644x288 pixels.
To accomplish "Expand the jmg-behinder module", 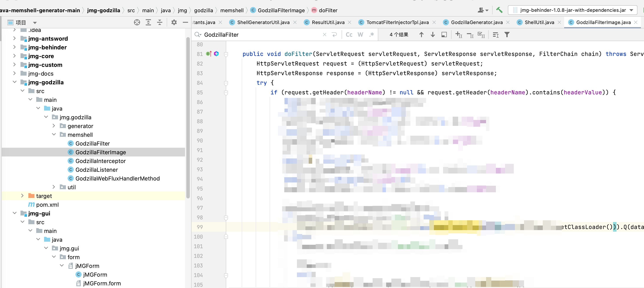I will 14,47.
